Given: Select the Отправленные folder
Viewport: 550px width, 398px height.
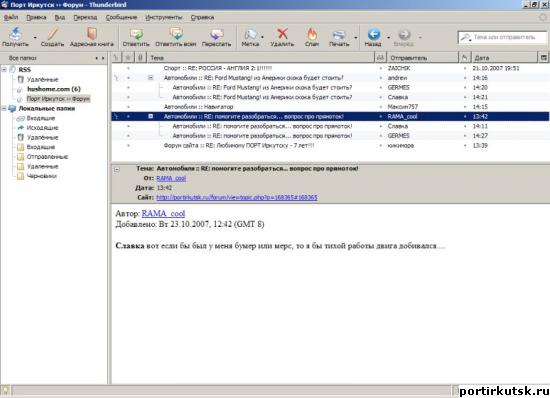Looking at the screenshot, I should pos(47,157).
